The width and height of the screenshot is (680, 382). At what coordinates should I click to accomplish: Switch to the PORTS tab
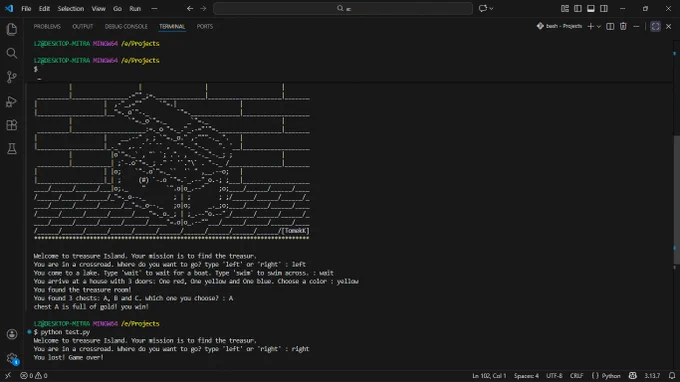(x=205, y=26)
